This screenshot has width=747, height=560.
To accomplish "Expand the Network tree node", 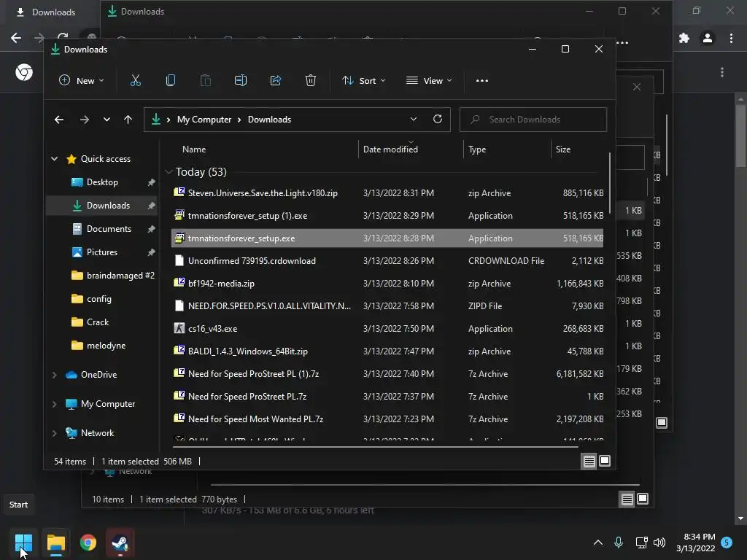I will tap(54, 433).
